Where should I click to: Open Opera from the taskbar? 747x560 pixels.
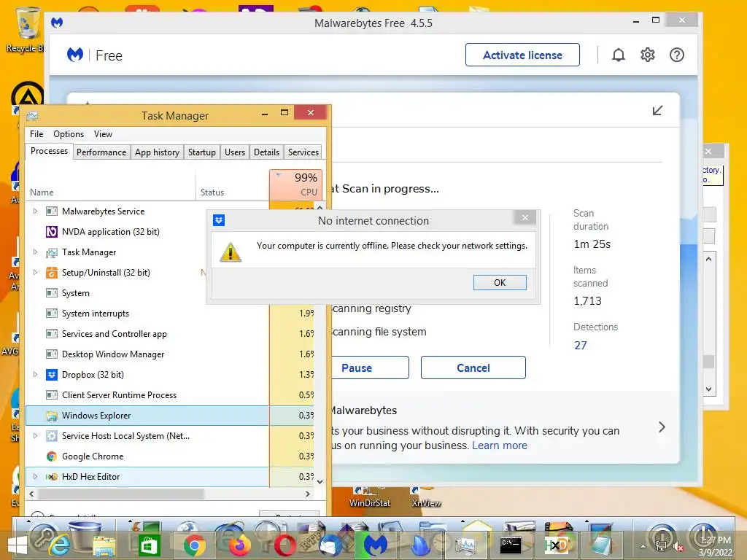pos(285,546)
